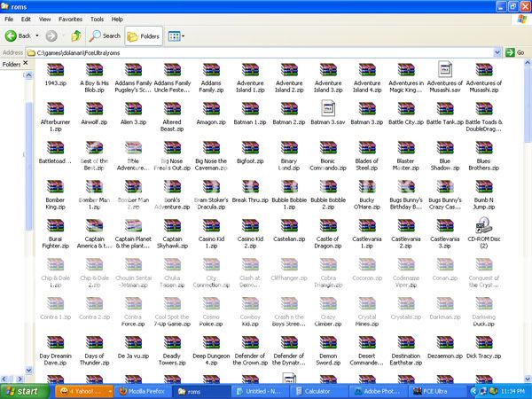Open the Favorites menu

point(70,20)
